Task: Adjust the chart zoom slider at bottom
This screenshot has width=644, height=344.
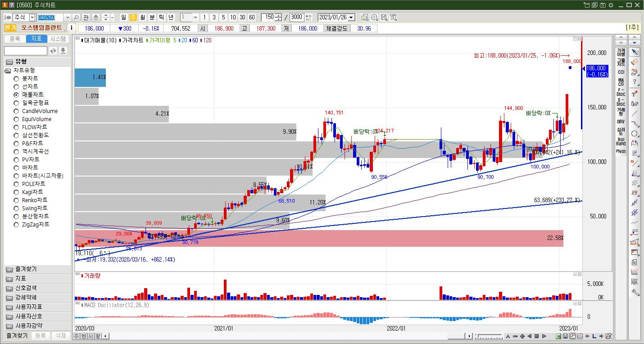Action: (x=490, y=336)
